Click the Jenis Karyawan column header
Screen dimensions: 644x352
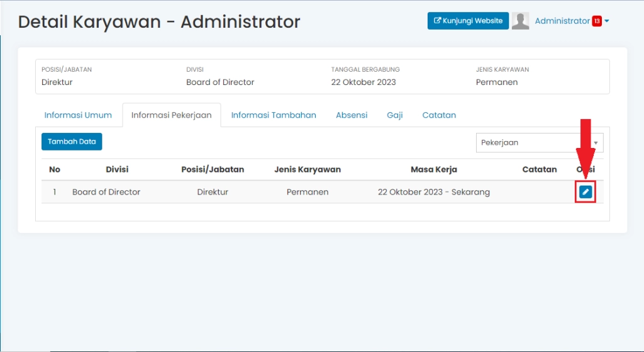pyautogui.click(x=308, y=169)
